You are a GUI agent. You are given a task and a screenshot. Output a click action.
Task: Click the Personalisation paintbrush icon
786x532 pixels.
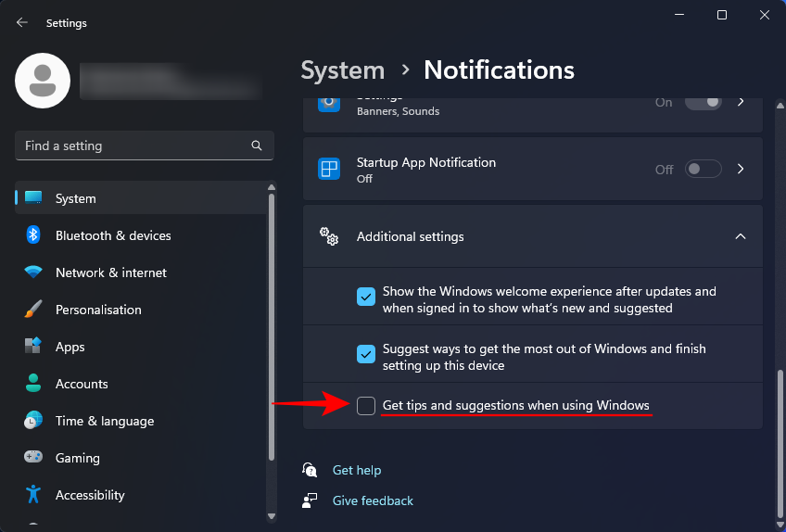coord(33,309)
